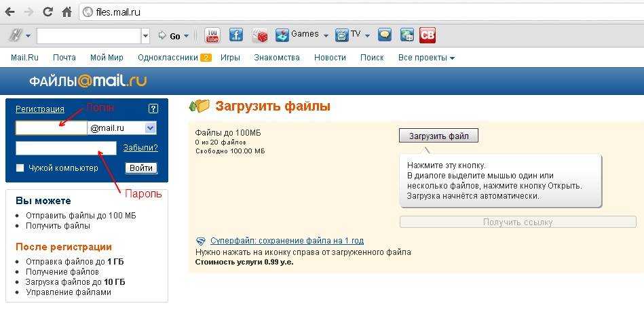
Task: Click the browser forward arrow
Action: coord(29,12)
